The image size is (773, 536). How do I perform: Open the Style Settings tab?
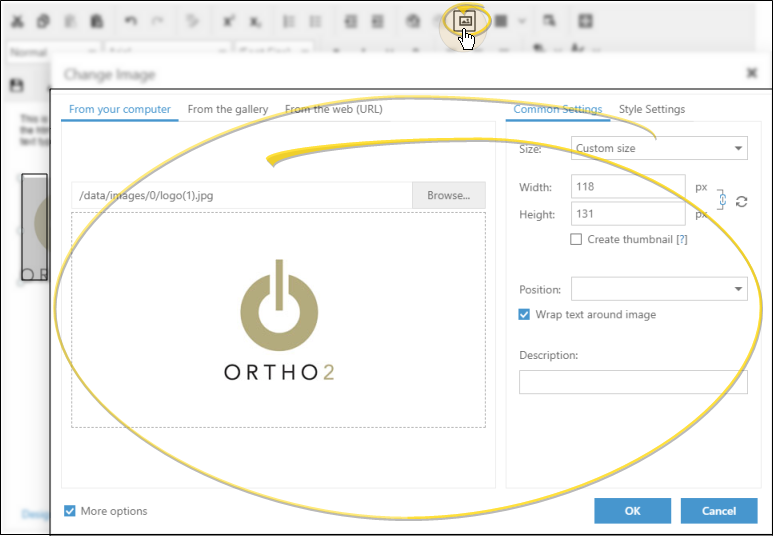[652, 109]
